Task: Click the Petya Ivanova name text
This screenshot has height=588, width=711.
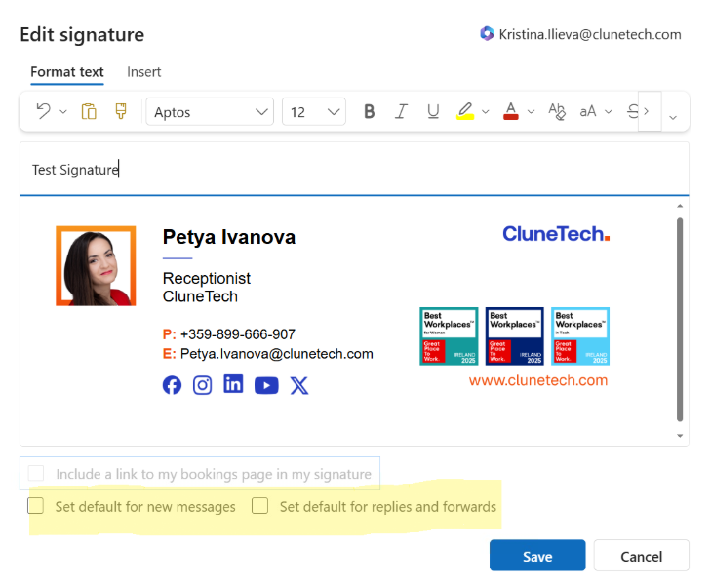Action: pos(229,237)
